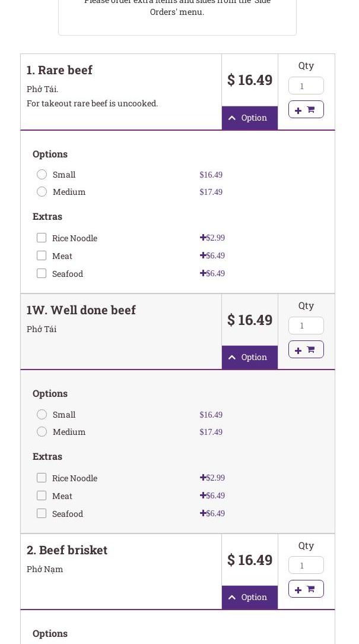Enable Seafood extra for Rare beef
Viewport: 359px width, 644px height.
(42, 273)
